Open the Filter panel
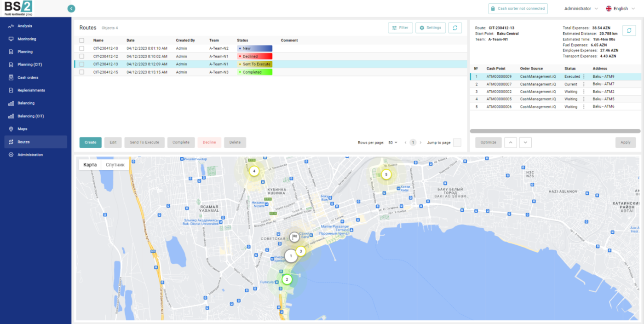This screenshot has width=644, height=324. click(400, 28)
